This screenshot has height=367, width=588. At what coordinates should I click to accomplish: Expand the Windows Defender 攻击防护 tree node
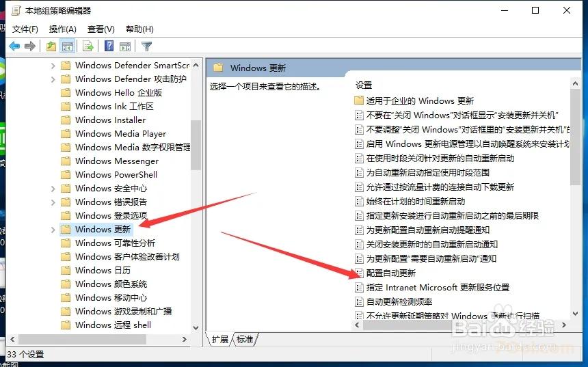53,79
